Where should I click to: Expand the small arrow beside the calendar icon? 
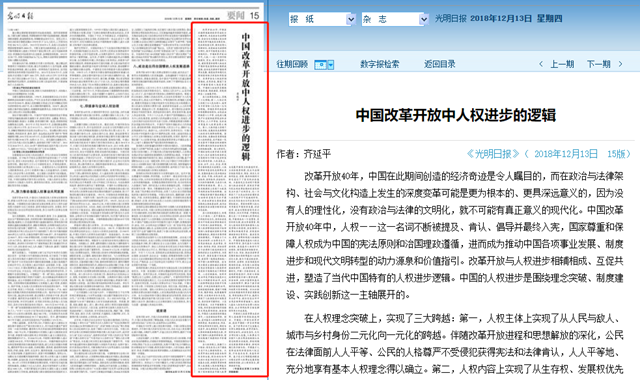point(331,64)
